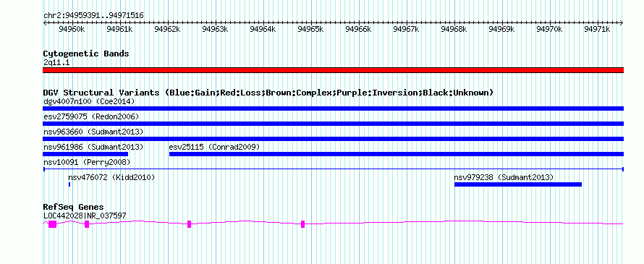
Task: Click the small nsv476072 (Kidd2010) marker
Action: tap(69, 184)
